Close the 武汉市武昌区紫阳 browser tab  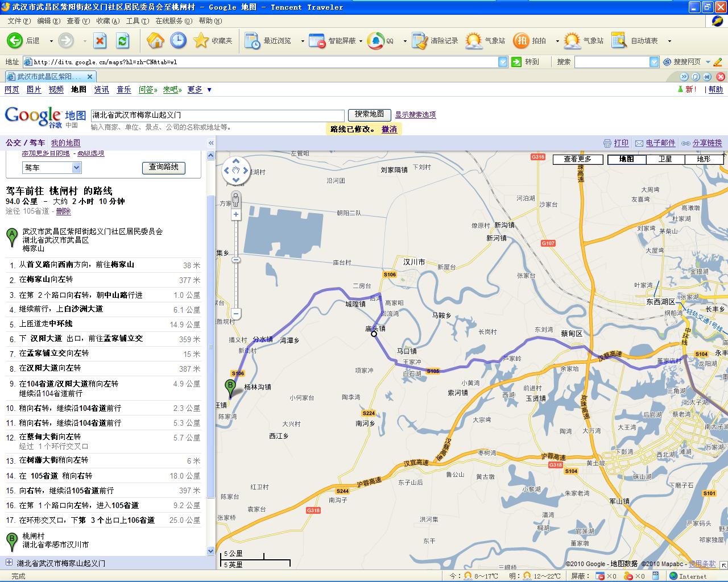[x=89, y=76]
